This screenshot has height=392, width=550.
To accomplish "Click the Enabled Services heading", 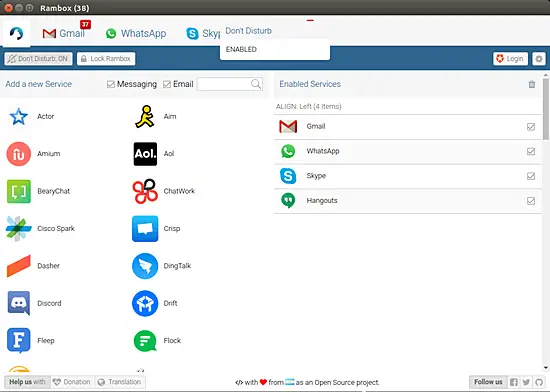I will pos(310,84).
